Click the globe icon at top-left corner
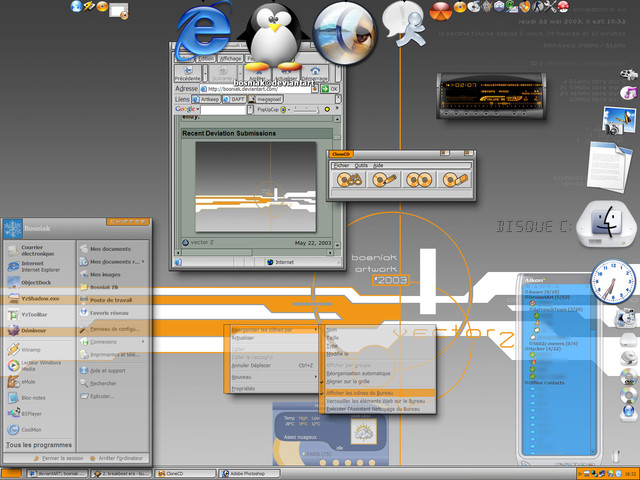Image resolution: width=640 pixels, height=480 pixels. (x=76, y=6)
